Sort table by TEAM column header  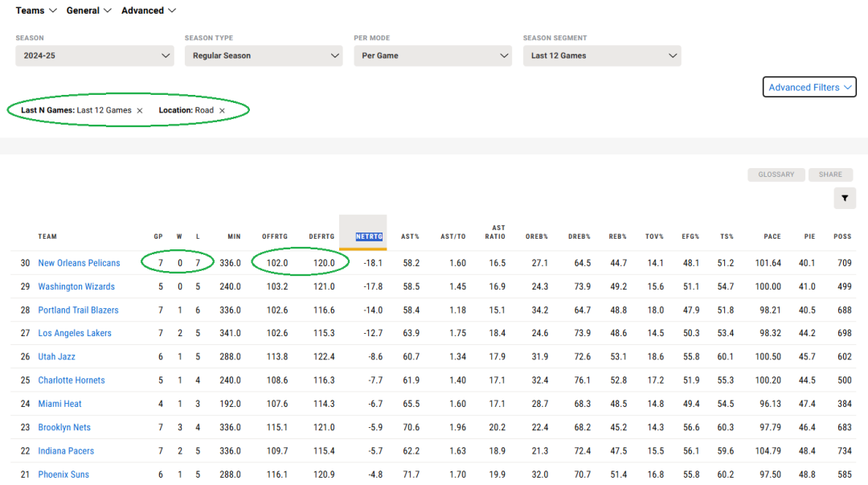point(47,236)
